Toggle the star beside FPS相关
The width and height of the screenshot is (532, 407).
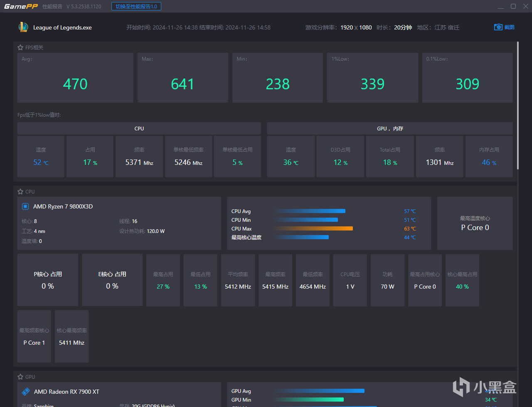pyautogui.click(x=20, y=47)
